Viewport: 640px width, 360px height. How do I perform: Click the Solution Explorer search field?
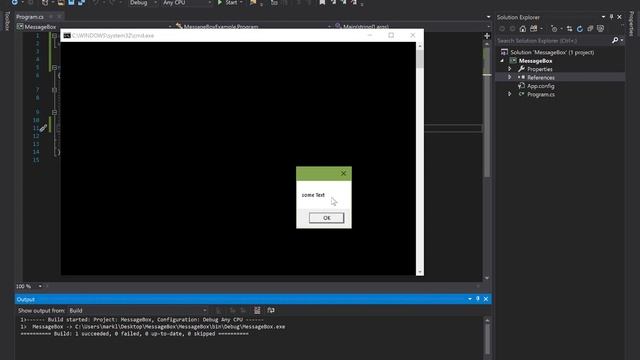[553, 40]
